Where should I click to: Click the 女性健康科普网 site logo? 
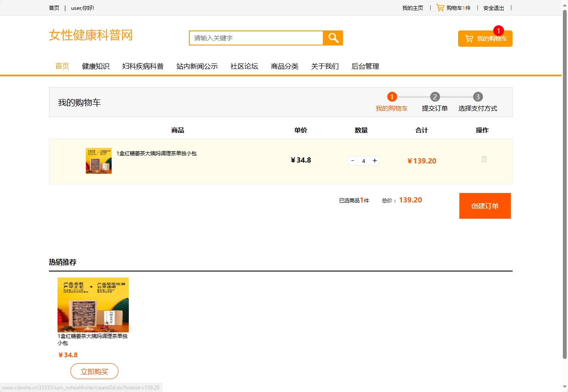coord(91,36)
